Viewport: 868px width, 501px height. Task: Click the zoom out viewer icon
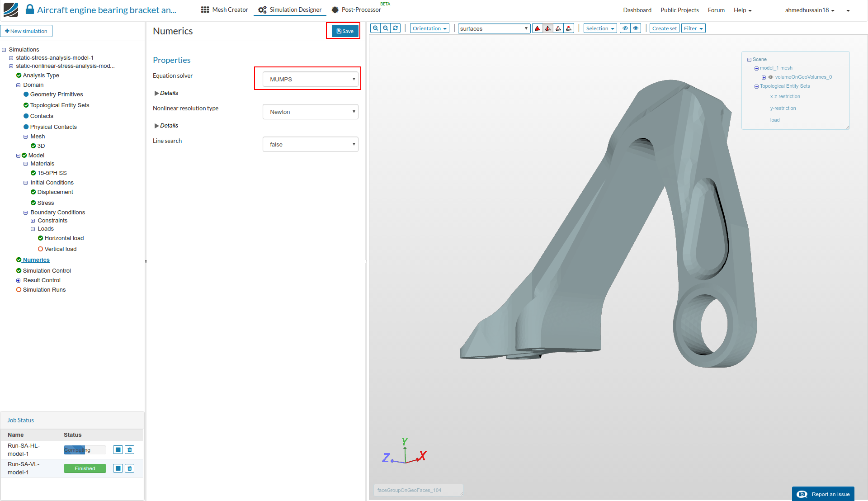point(386,28)
